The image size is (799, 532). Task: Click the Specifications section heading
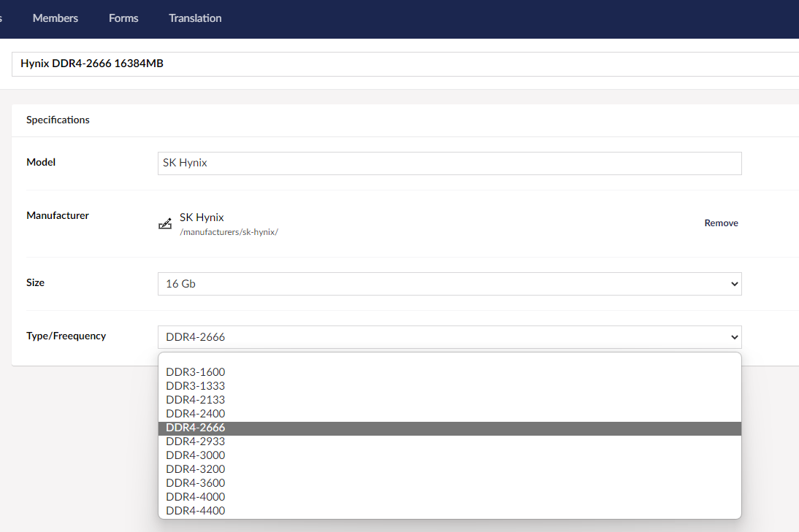point(58,120)
